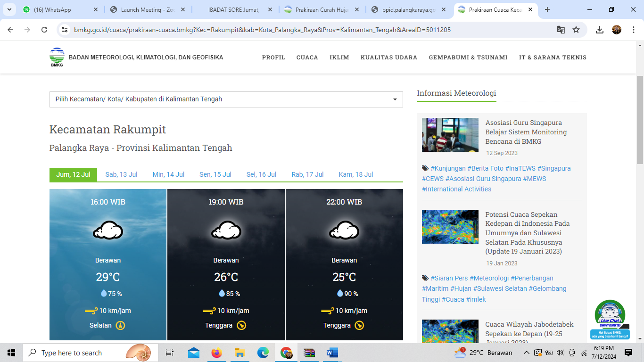
Task: Open IT & SARANA TEKNIS menu
Action: click(x=553, y=58)
